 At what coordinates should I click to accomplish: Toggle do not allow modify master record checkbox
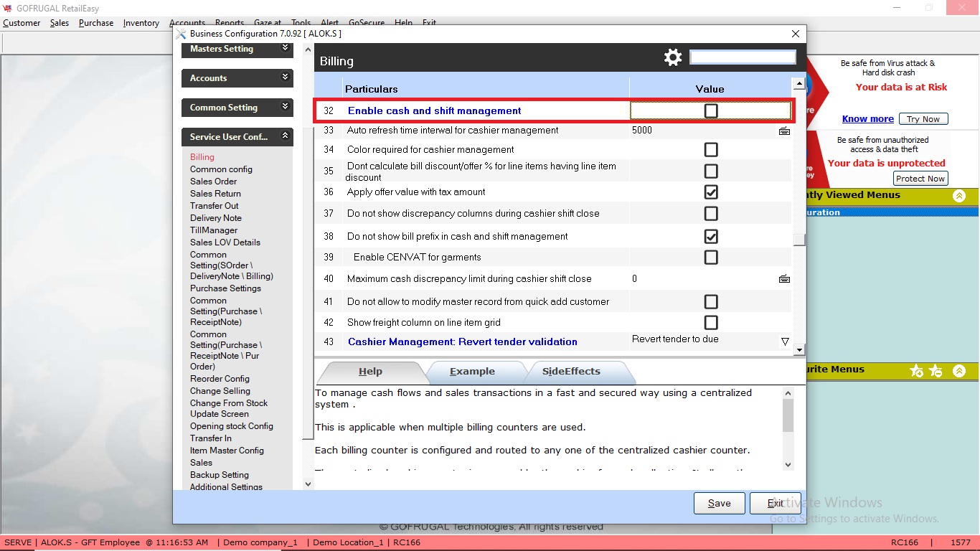(x=711, y=302)
